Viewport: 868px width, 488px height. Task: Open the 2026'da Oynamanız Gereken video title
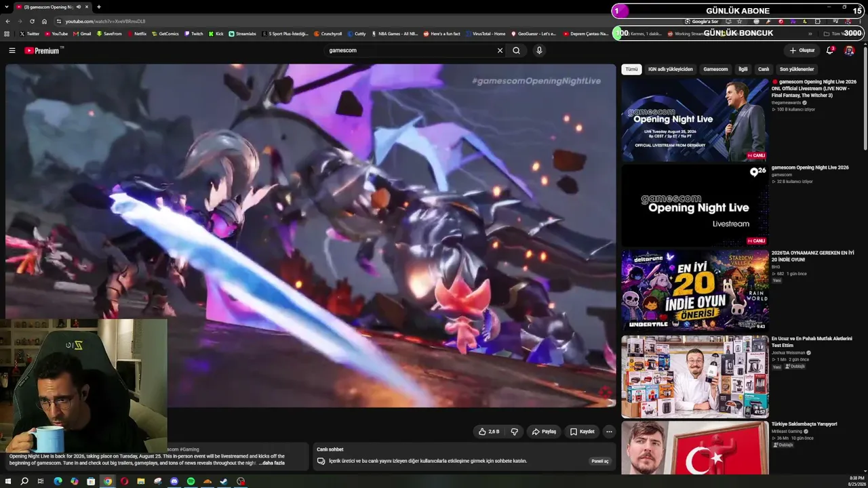pos(812,256)
